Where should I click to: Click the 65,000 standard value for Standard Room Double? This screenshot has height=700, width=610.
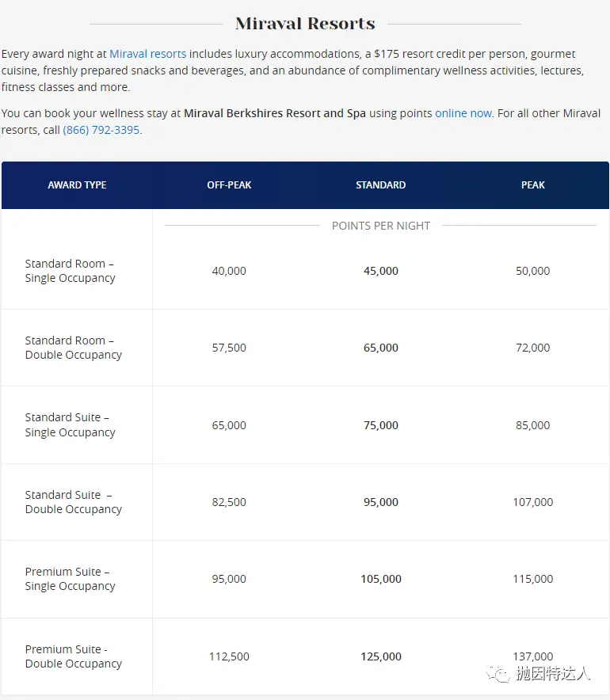(x=381, y=348)
